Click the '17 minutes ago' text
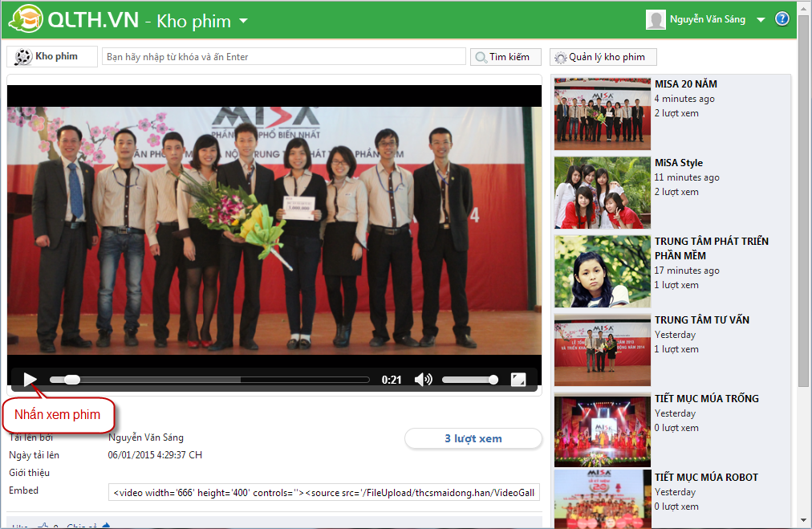812x529 pixels. click(687, 271)
